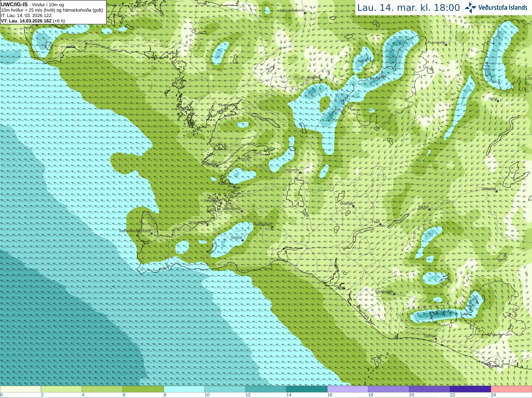Screen dimensions: 532x398
Task: Click the 2–4 m/s light green swatch
Action: 61,389
